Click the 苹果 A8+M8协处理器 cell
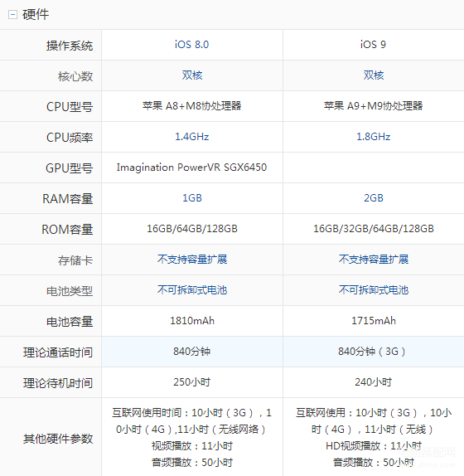The image size is (464, 476). [192, 106]
